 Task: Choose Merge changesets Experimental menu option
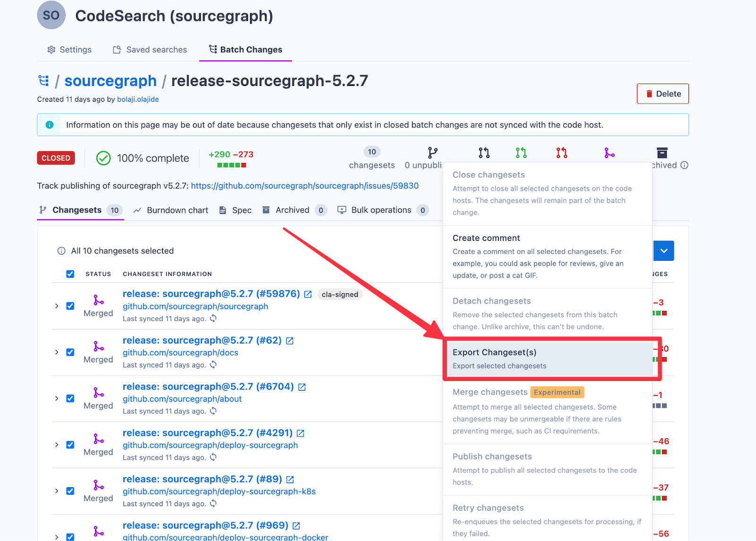(548, 412)
